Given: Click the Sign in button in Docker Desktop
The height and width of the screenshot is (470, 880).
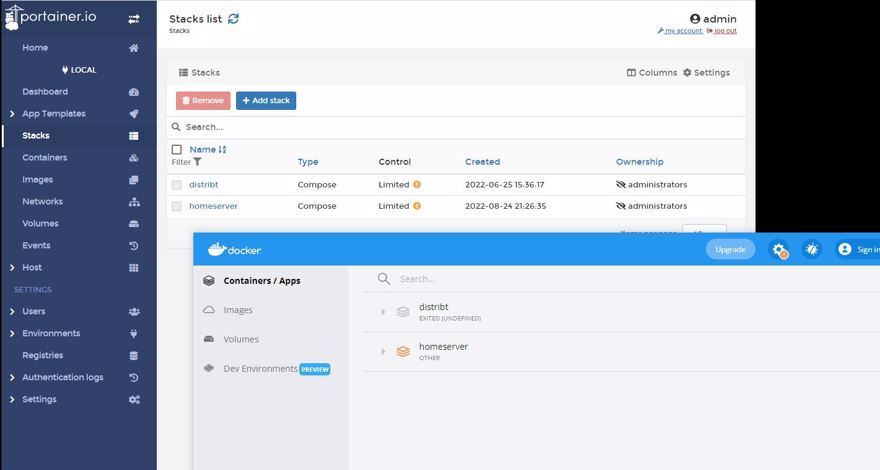Looking at the screenshot, I should pyautogui.click(x=859, y=249).
